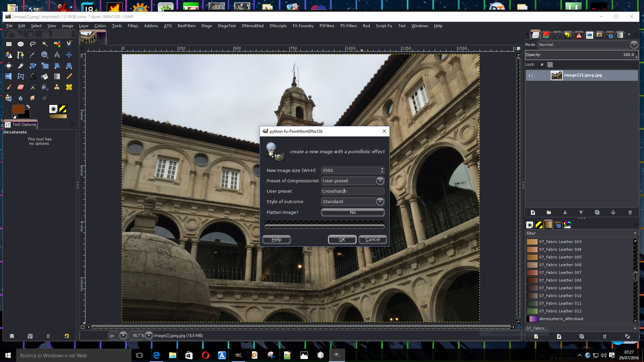Image resolution: width=644 pixels, height=362 pixels.
Task: Open File Explorer from taskbar
Action: (173, 355)
